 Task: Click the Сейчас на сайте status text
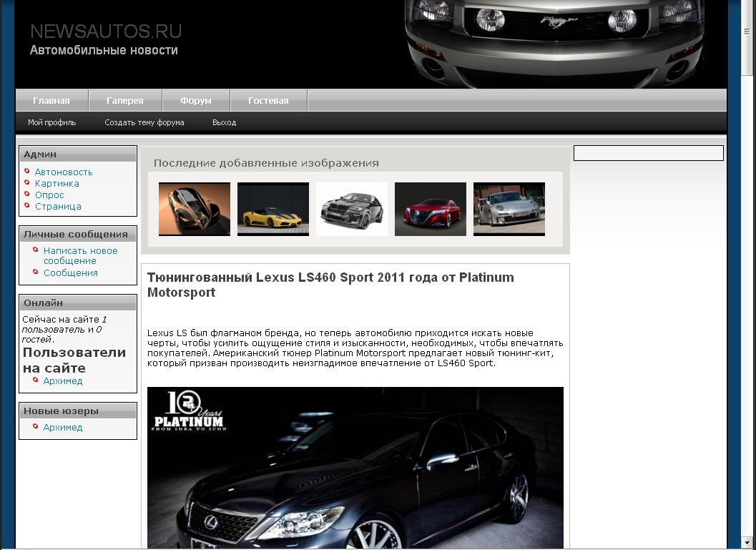click(x=64, y=329)
